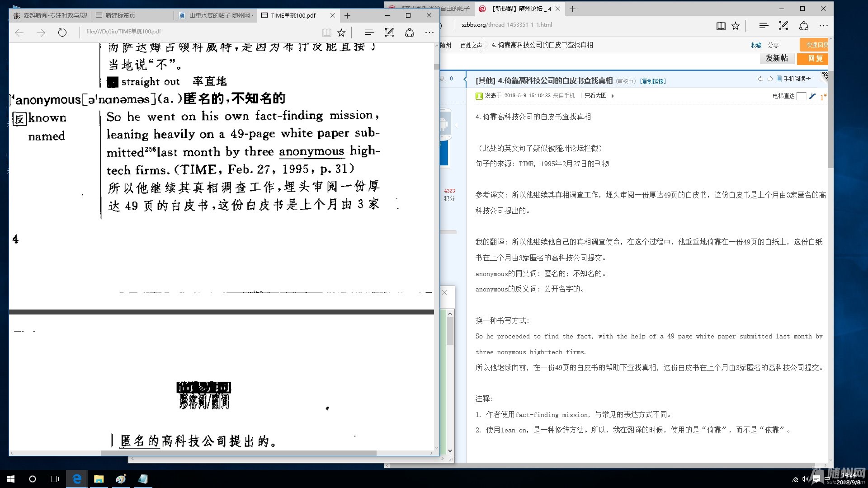Go back in the PDF viewer window
This screenshot has height=488, width=868.
(x=19, y=33)
